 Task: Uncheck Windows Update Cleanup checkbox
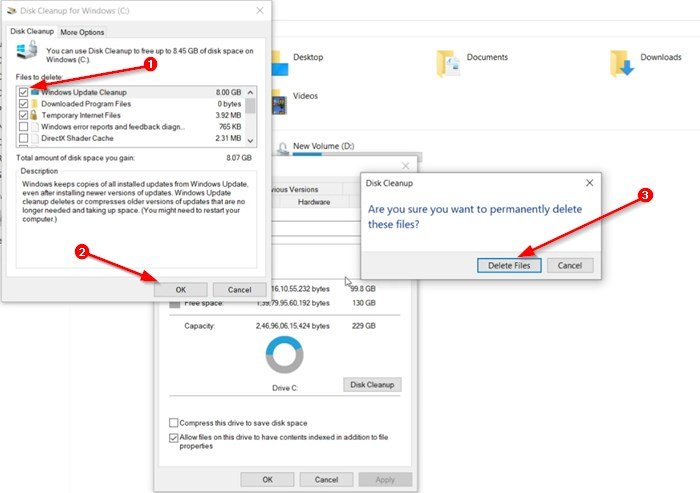click(x=24, y=92)
